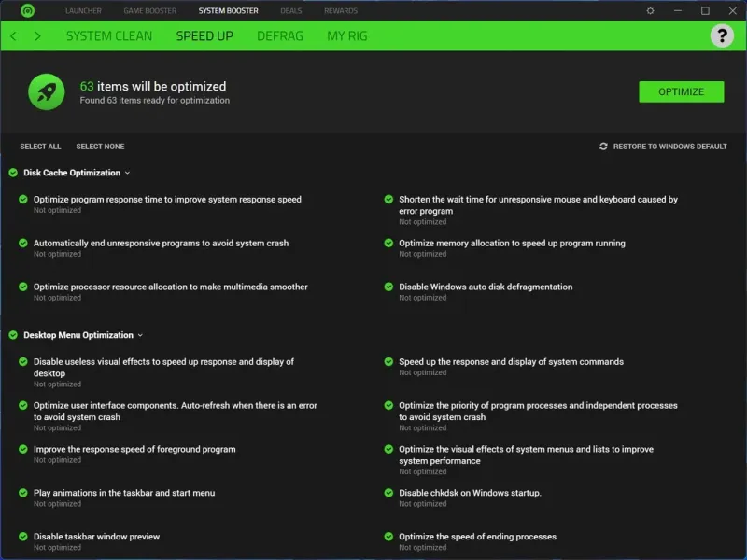Click '63 items will be optimized' heading

pyautogui.click(x=153, y=86)
